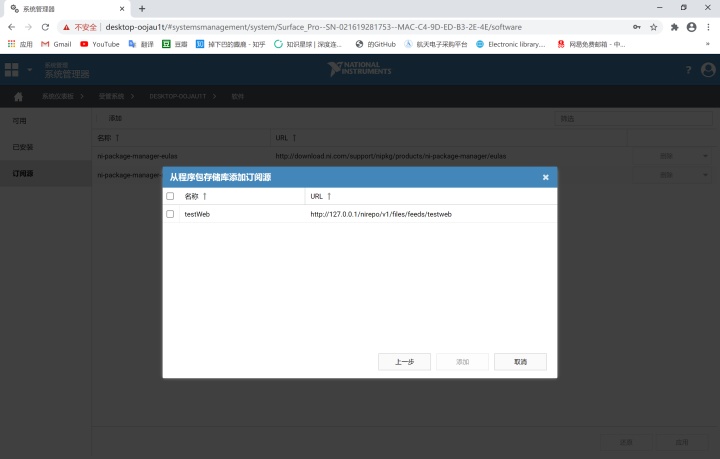Open the user account icon in header
The width and height of the screenshot is (720, 459).
click(708, 70)
